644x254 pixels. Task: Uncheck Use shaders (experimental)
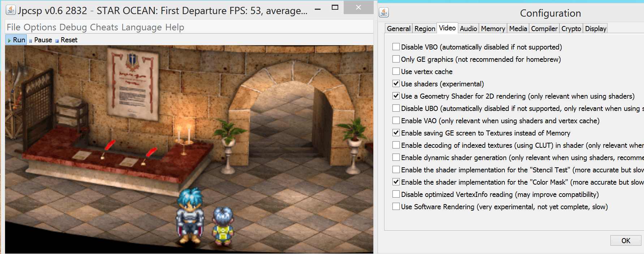tap(396, 84)
